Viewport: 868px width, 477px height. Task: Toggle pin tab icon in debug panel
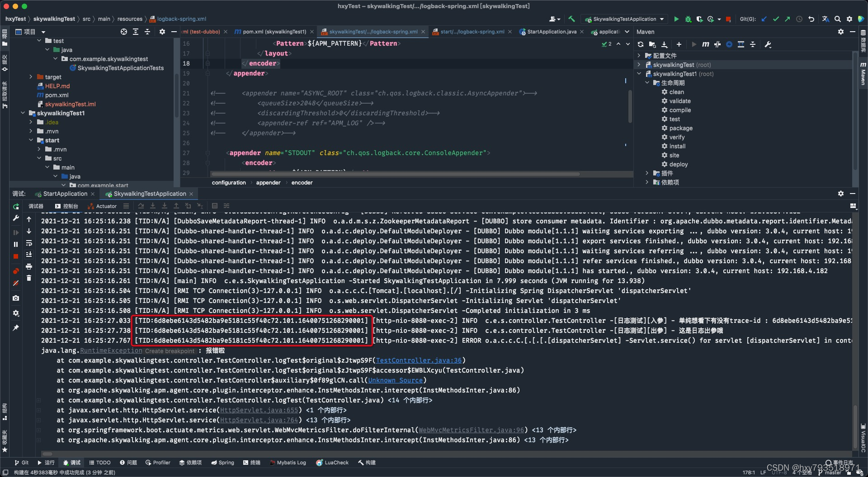click(16, 328)
